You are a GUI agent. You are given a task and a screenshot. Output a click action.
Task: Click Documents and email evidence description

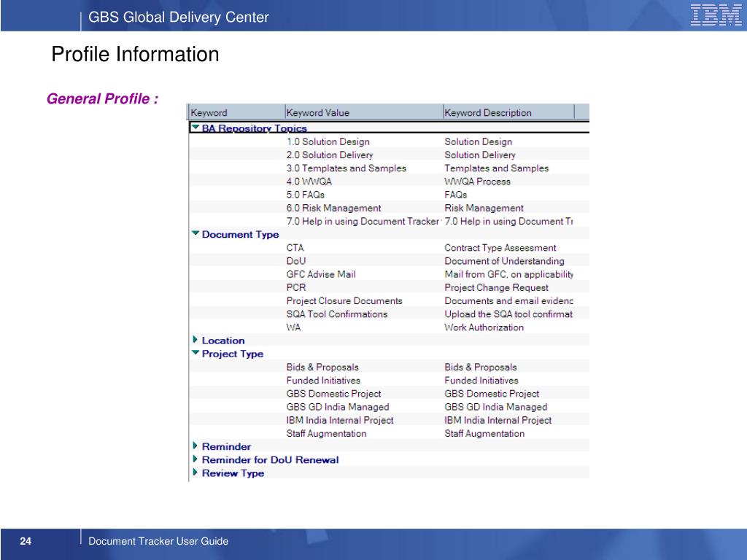[x=508, y=301]
